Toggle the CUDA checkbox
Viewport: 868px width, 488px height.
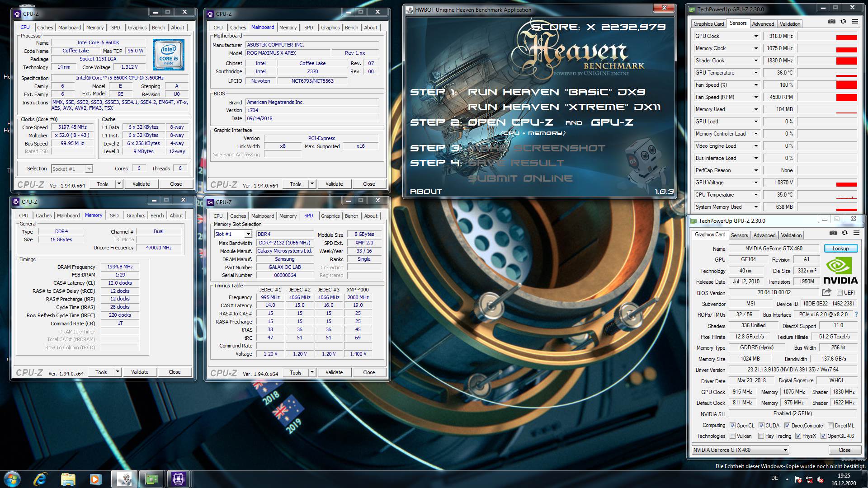click(761, 426)
